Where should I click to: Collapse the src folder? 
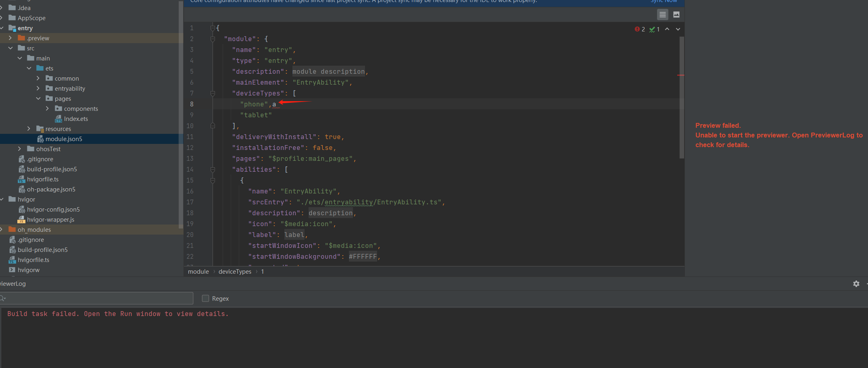[x=10, y=48]
